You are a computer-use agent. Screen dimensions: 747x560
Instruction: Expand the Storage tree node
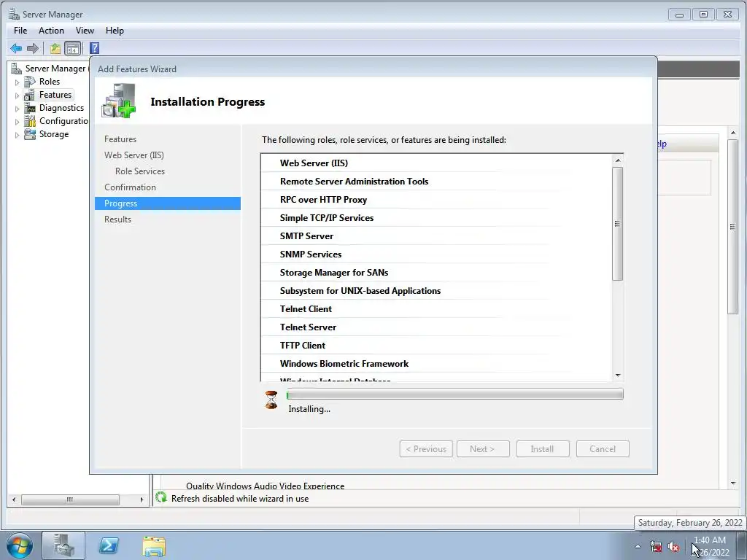click(18, 135)
